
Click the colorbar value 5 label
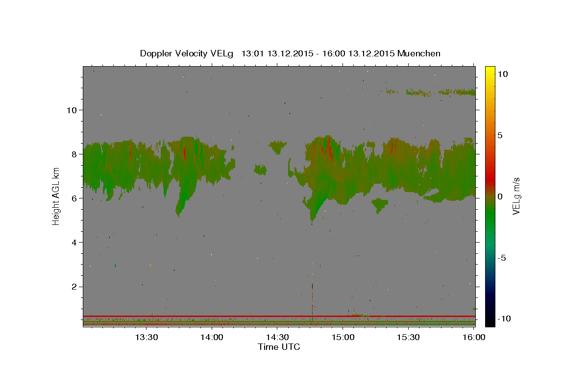pos(500,135)
